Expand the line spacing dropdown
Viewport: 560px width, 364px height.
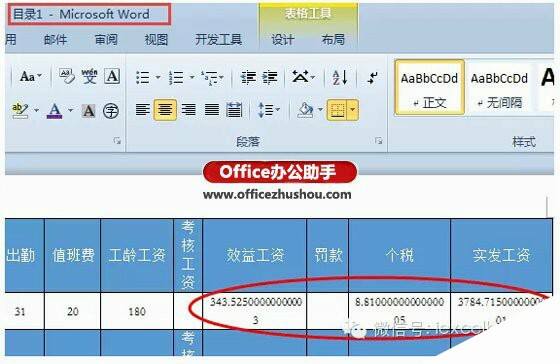pyautogui.click(x=278, y=110)
